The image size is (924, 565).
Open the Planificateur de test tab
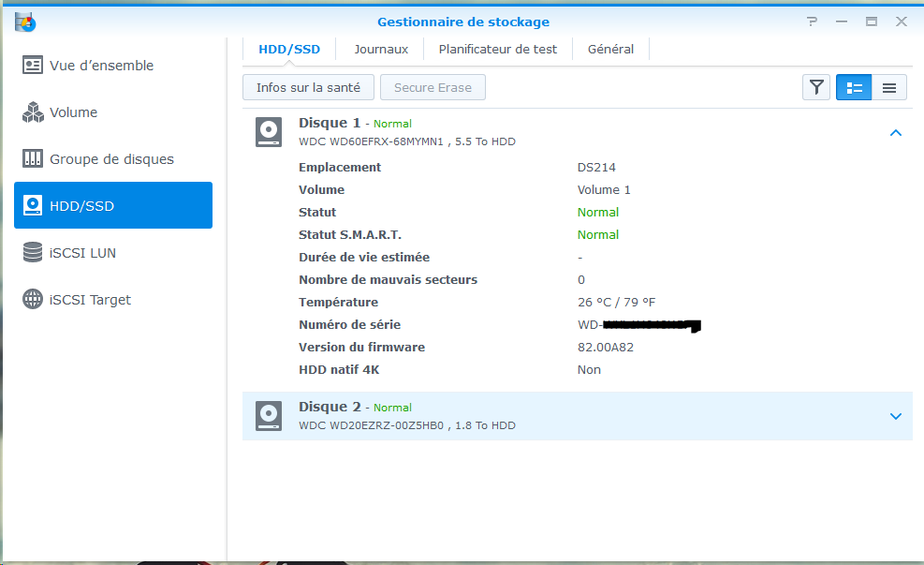coord(498,50)
